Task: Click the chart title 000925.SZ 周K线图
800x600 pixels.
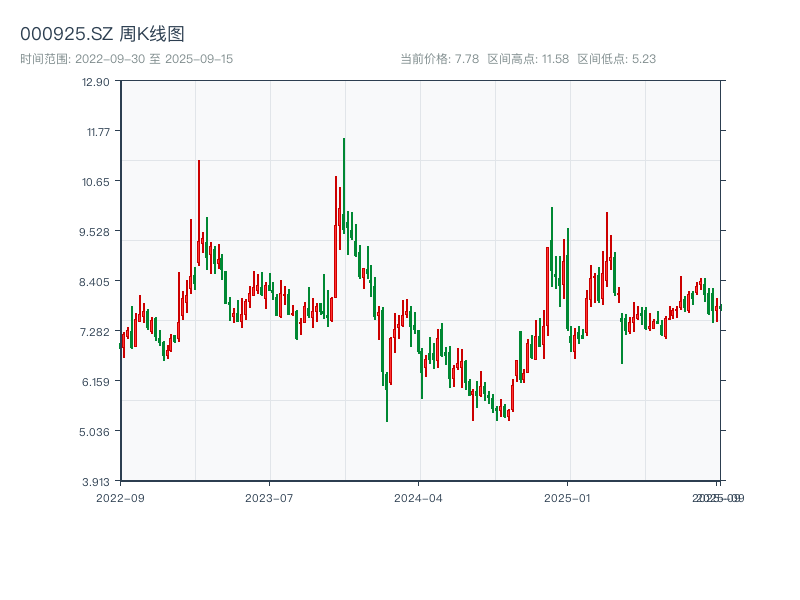Action: click(x=102, y=34)
